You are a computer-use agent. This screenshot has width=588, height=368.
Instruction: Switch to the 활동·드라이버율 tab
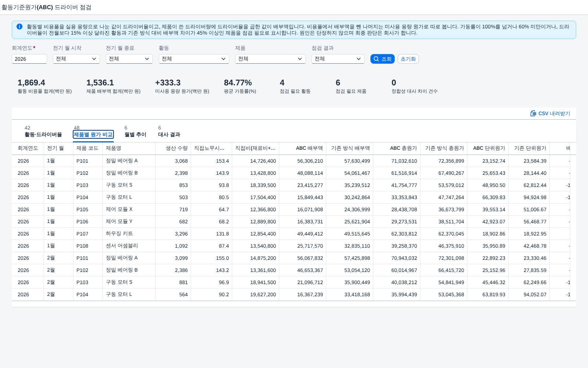43,134
